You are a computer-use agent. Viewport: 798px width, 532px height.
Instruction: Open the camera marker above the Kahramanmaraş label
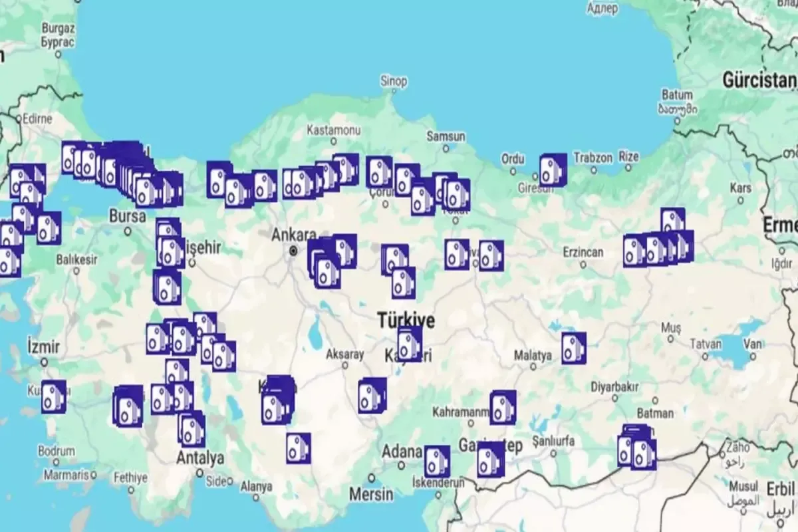pyautogui.click(x=503, y=407)
